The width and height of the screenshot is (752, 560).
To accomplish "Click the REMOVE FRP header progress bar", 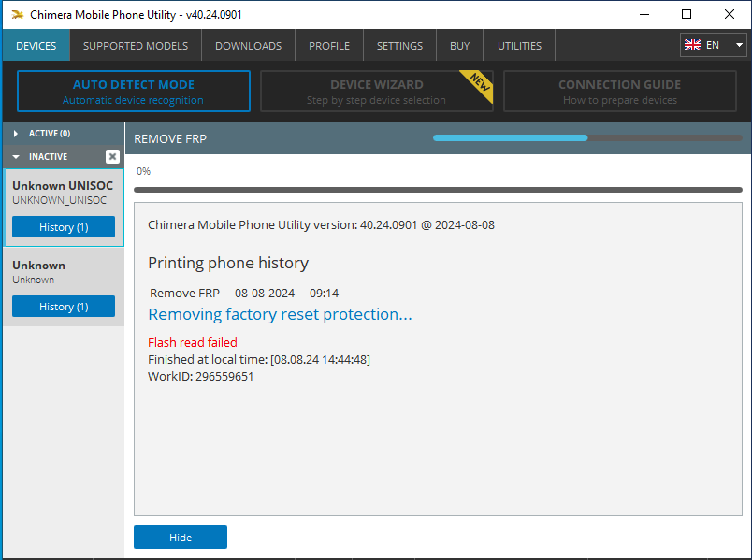I will (587, 138).
